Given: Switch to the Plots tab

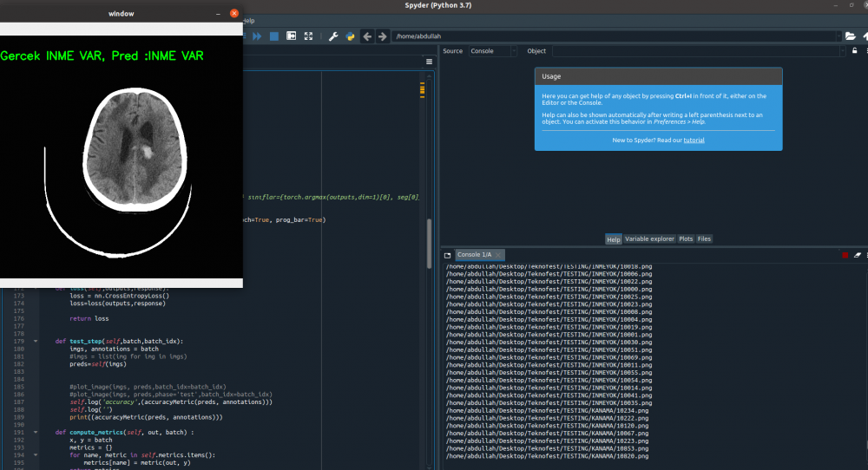Looking at the screenshot, I should (686, 238).
